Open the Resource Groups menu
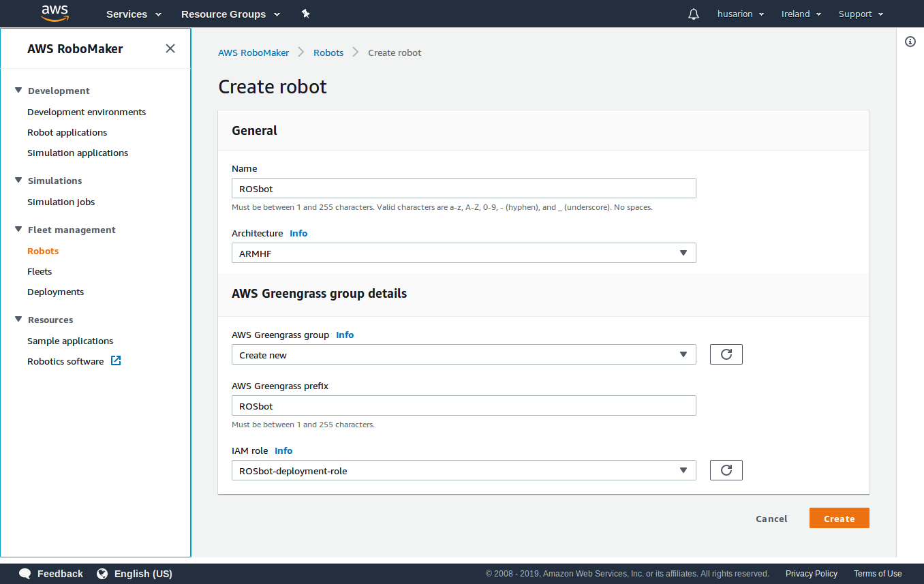 (x=230, y=14)
